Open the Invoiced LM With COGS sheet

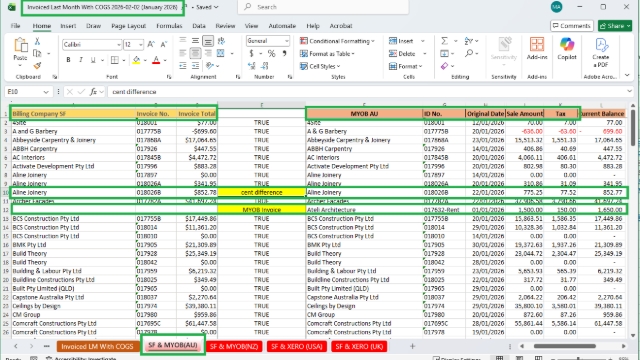pyautogui.click(x=97, y=347)
